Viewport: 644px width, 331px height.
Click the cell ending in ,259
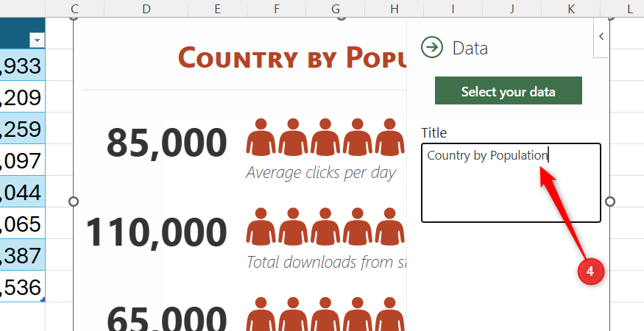(x=23, y=128)
